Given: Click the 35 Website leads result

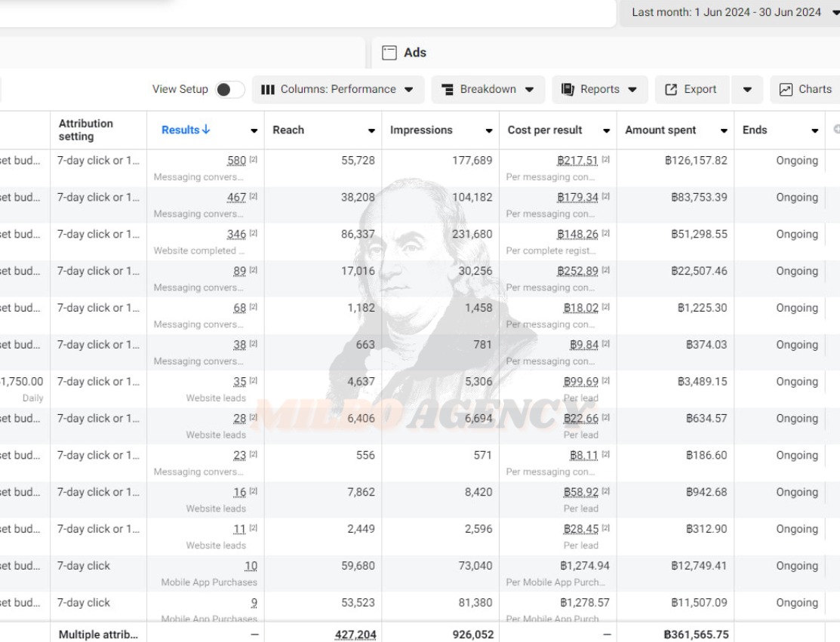Looking at the screenshot, I should click(x=239, y=382).
